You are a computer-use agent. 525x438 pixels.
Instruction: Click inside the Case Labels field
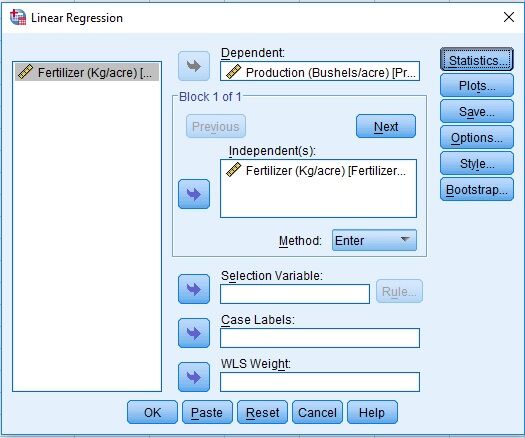[x=320, y=338]
